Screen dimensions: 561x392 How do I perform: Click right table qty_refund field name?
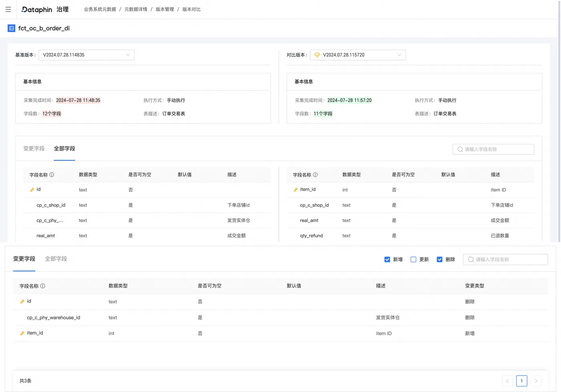[x=311, y=236]
